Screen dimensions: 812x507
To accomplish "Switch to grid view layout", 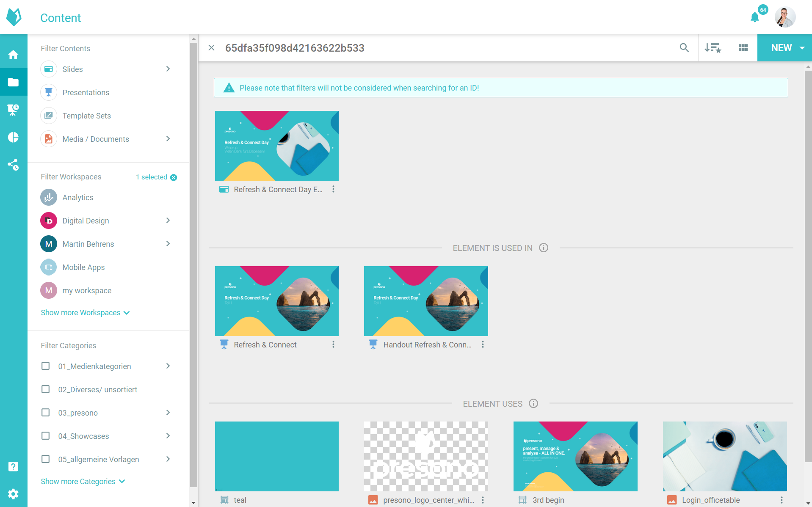I will 743,48.
